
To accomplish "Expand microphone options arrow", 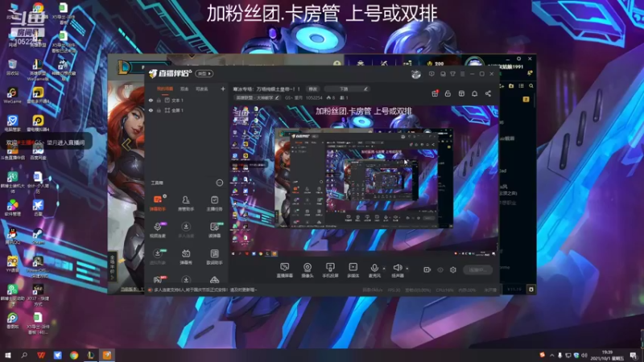I will click(x=384, y=269).
